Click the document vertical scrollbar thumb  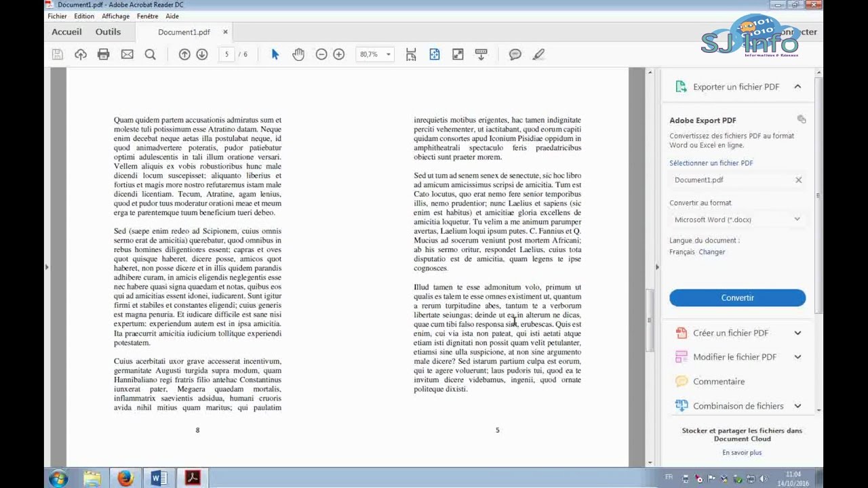pyautogui.click(x=650, y=320)
